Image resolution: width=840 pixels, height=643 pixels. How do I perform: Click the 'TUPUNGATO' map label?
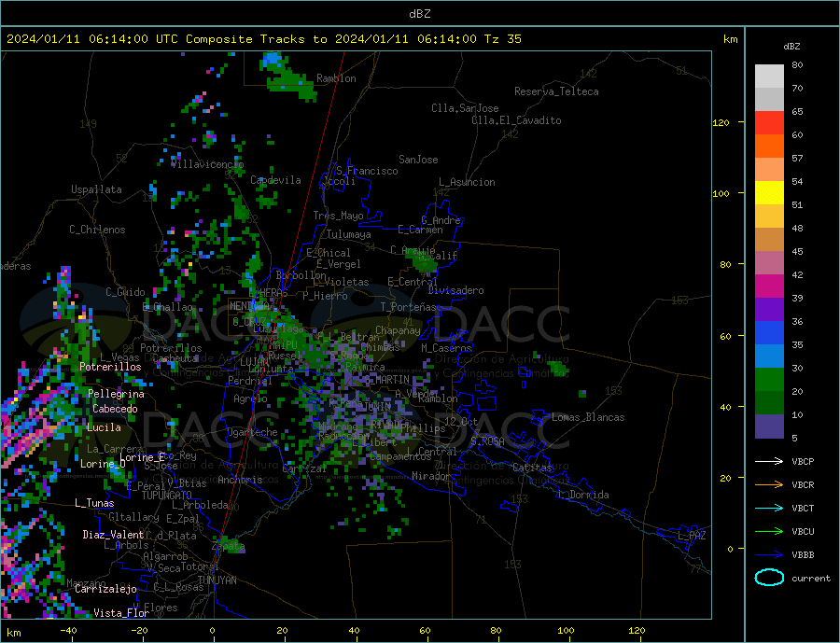point(167,496)
